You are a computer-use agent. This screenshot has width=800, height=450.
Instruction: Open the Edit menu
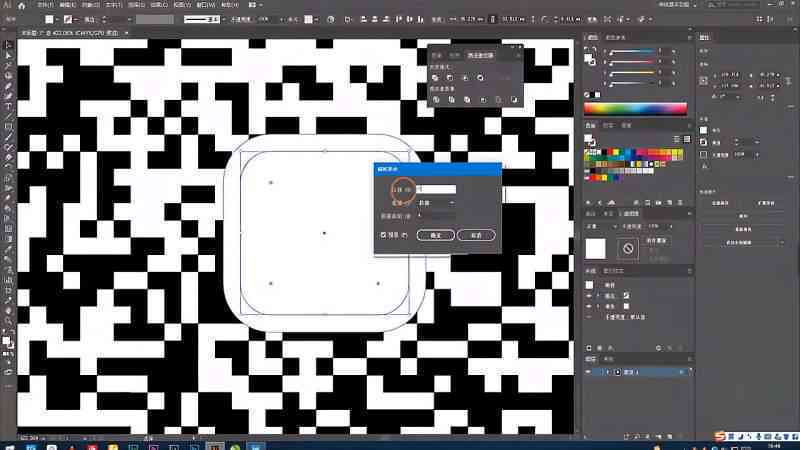click(67, 5)
